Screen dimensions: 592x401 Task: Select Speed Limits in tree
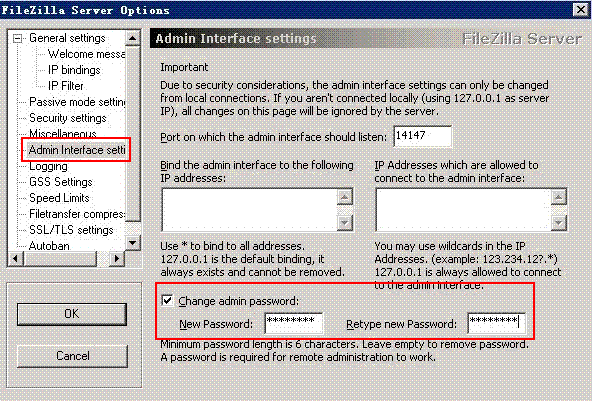(x=59, y=198)
